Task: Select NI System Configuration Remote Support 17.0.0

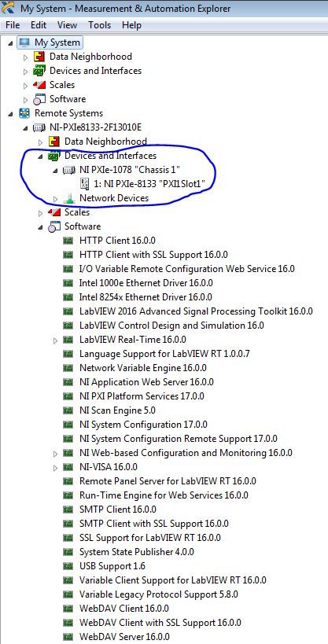Action: coord(179,440)
